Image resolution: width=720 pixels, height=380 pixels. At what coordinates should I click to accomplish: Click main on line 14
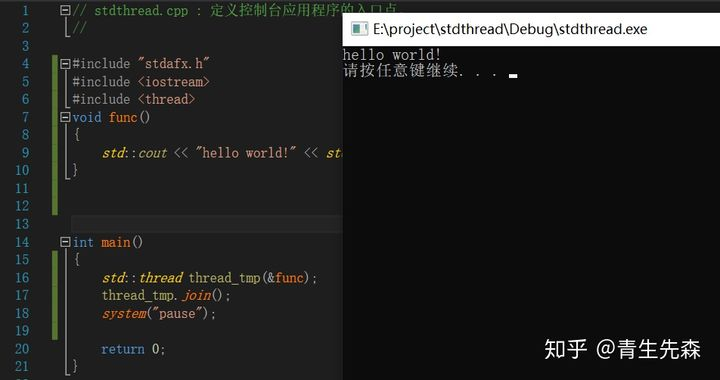(116, 242)
